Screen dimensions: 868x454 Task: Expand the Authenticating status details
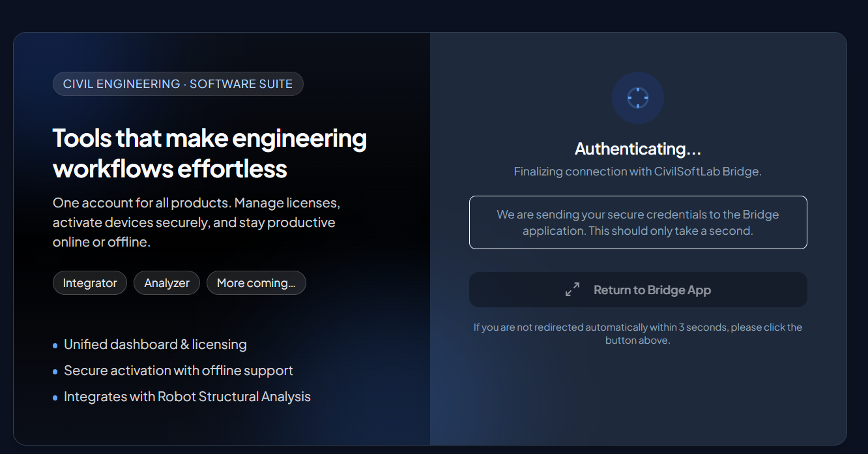[637, 149]
